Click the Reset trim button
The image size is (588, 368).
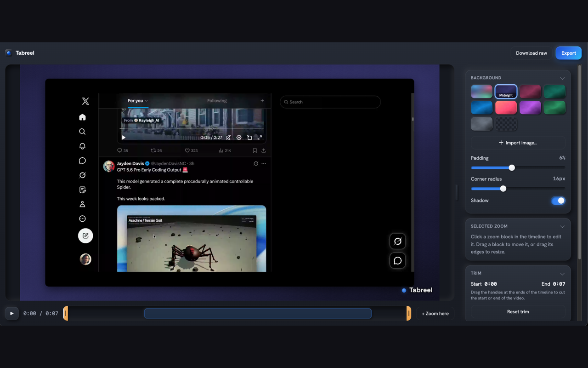[x=518, y=312]
